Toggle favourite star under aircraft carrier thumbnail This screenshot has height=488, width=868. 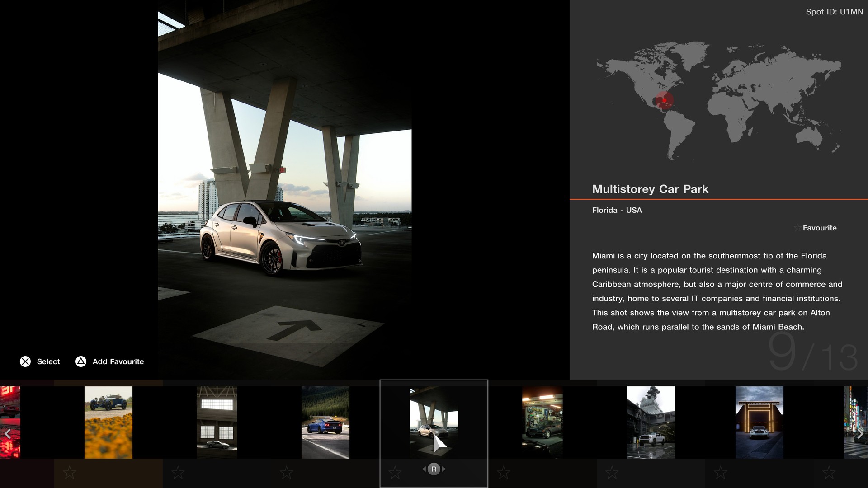[x=612, y=473]
